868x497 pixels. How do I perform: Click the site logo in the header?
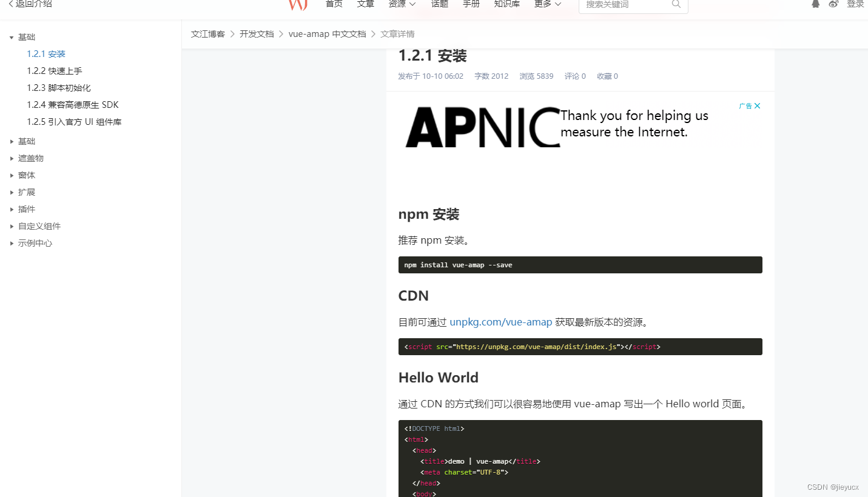pos(298,5)
